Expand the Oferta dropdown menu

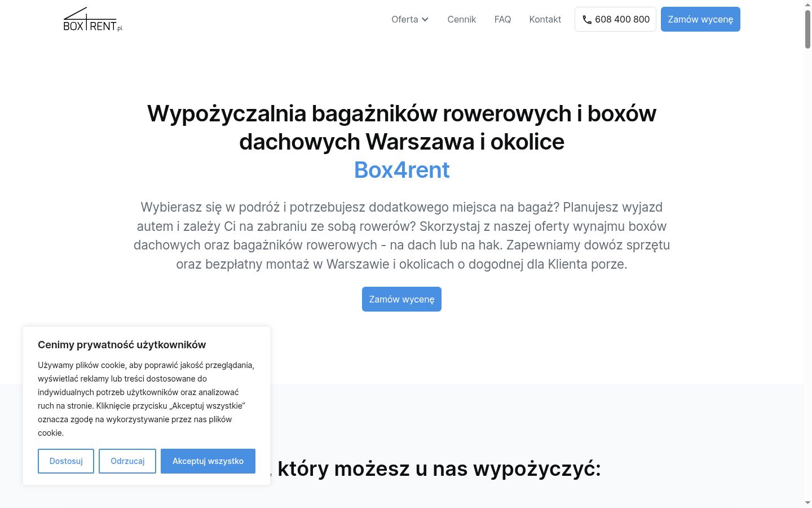click(x=410, y=19)
